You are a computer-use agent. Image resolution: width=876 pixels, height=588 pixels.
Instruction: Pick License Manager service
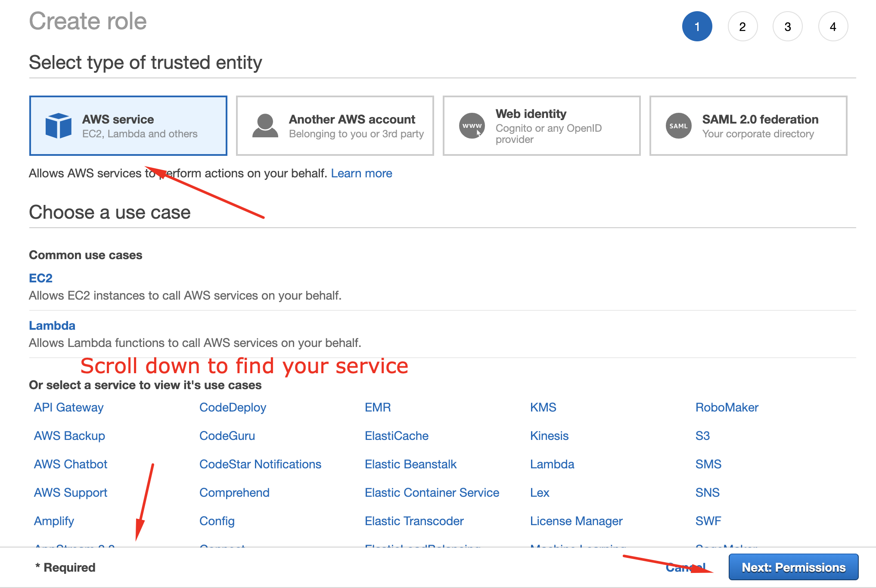[x=576, y=521]
